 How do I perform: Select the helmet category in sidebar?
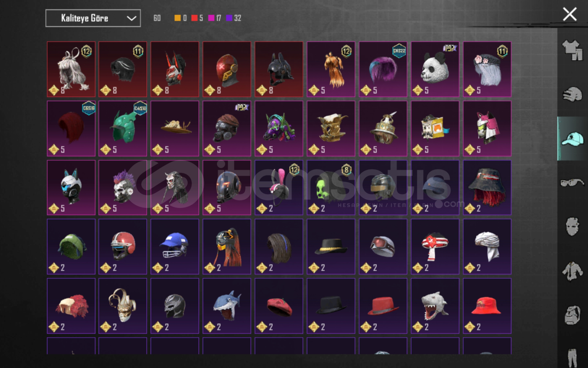coord(572,94)
